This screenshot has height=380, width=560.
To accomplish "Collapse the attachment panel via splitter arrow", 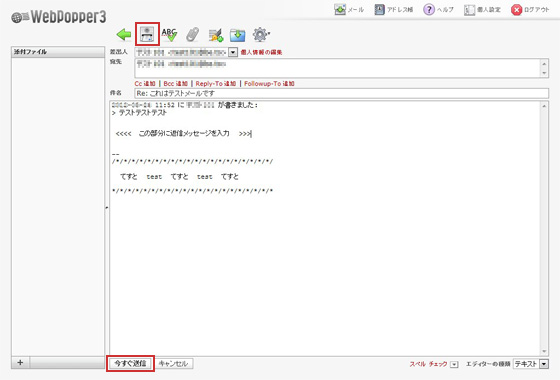I will click(107, 207).
